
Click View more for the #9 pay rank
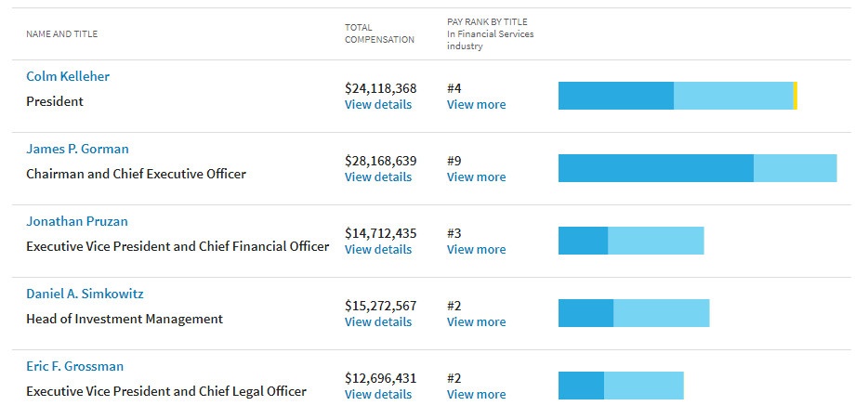[x=476, y=177]
